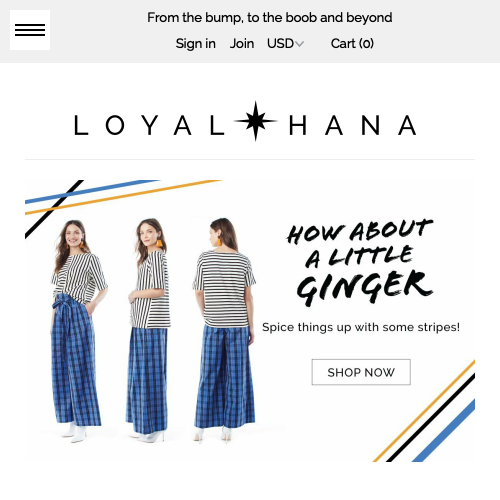The height and width of the screenshot is (500, 500).
Task: Click 'Spice things up with some stripes!' text
Action: [x=361, y=327]
